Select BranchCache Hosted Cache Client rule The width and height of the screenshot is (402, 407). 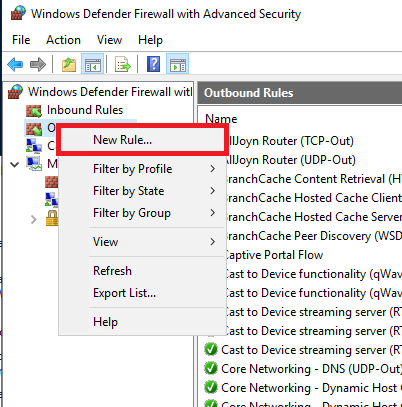pyautogui.click(x=314, y=198)
